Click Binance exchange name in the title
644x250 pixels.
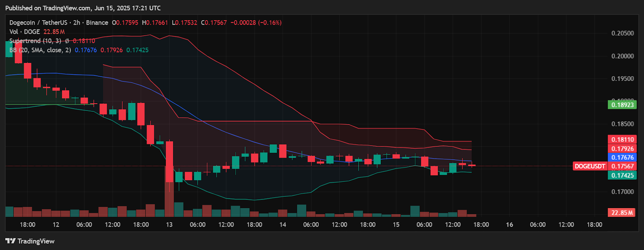[x=97, y=23]
